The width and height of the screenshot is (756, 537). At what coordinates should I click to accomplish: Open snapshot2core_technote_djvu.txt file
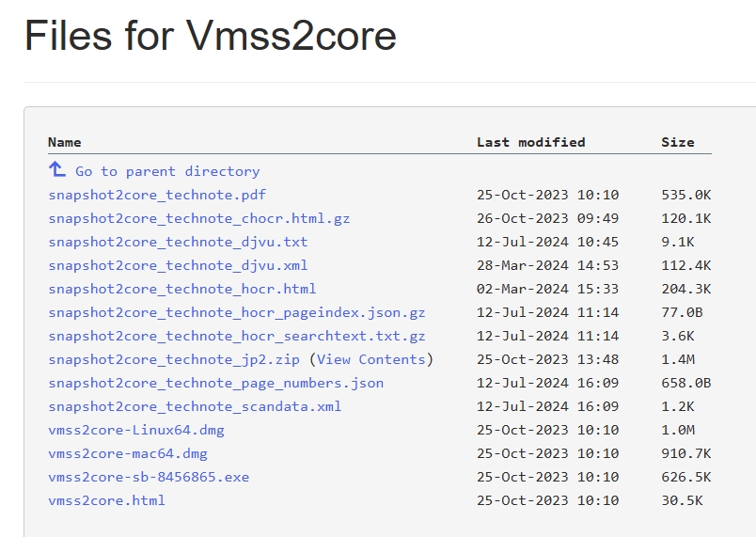click(x=178, y=242)
